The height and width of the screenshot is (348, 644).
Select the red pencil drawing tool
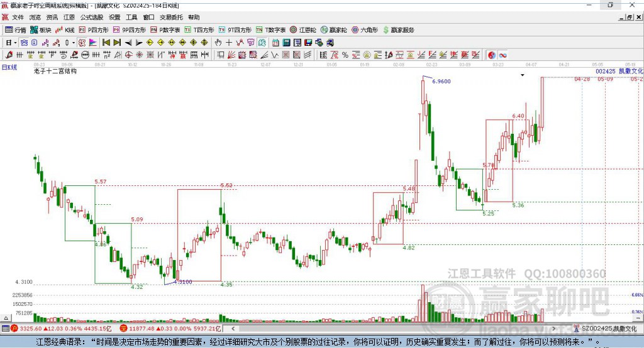[x=9, y=55]
